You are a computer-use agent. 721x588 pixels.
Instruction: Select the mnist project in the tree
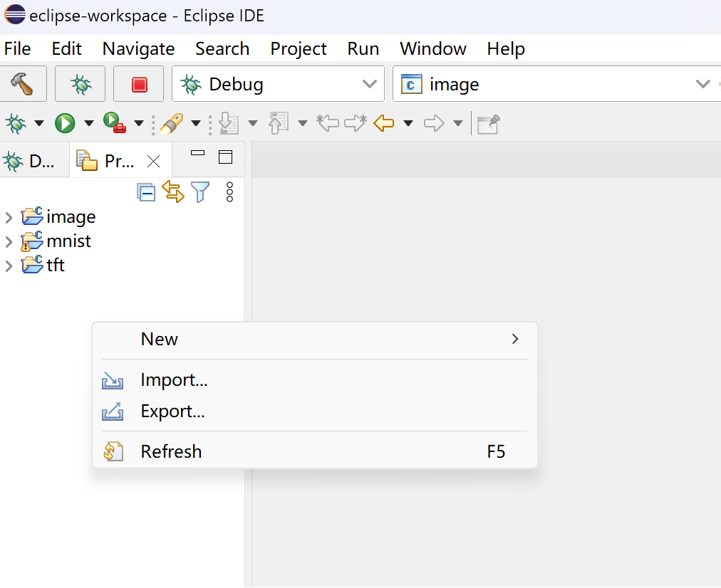pyautogui.click(x=68, y=241)
